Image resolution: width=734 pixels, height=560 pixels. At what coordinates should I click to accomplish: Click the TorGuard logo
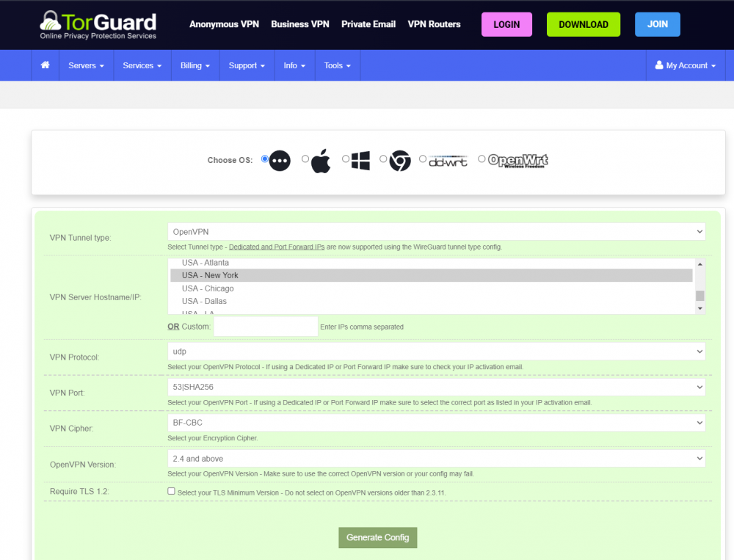tap(98, 25)
